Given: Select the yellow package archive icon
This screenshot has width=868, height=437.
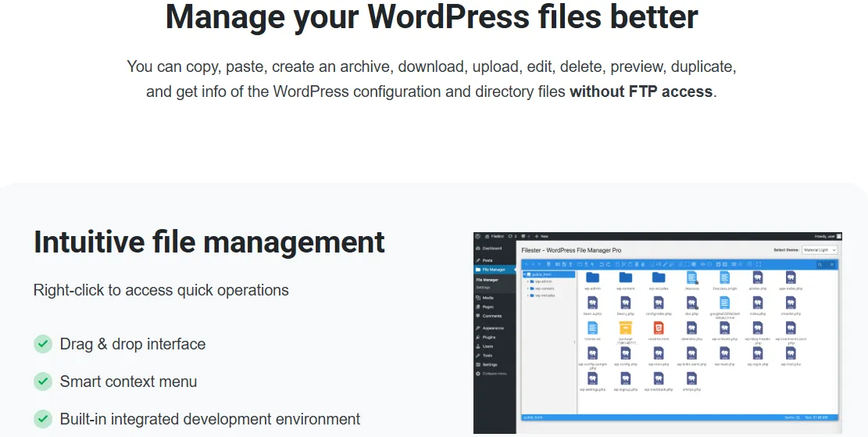Looking at the screenshot, I should (x=626, y=328).
